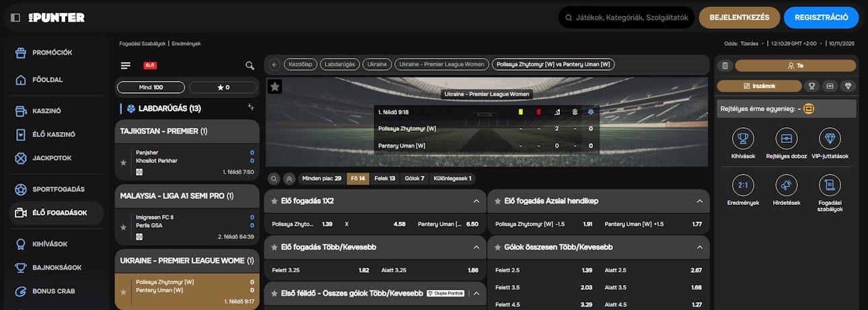Screen dimensions: 868x310
Task: Toggle the sidebar collapse icon beside logo
Action: [15, 18]
